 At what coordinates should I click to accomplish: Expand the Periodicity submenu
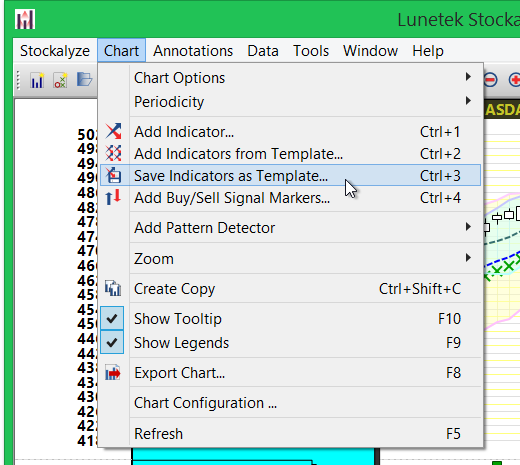[290, 101]
